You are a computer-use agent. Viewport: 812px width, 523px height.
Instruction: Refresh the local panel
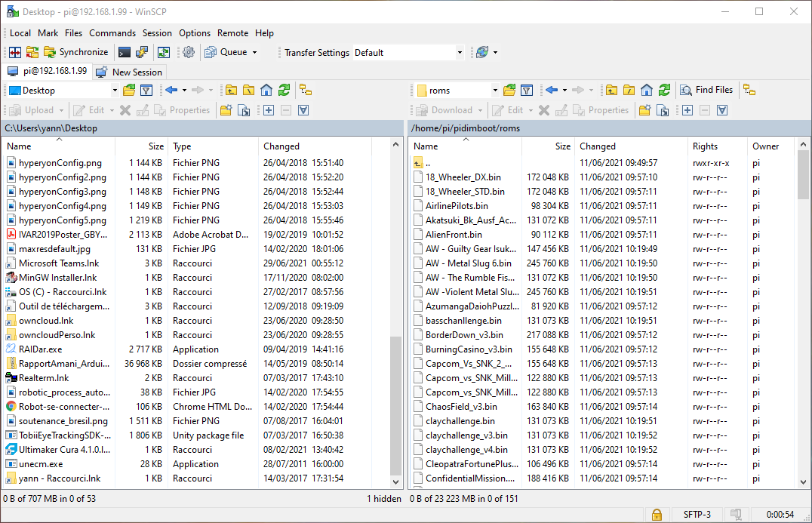coord(284,91)
